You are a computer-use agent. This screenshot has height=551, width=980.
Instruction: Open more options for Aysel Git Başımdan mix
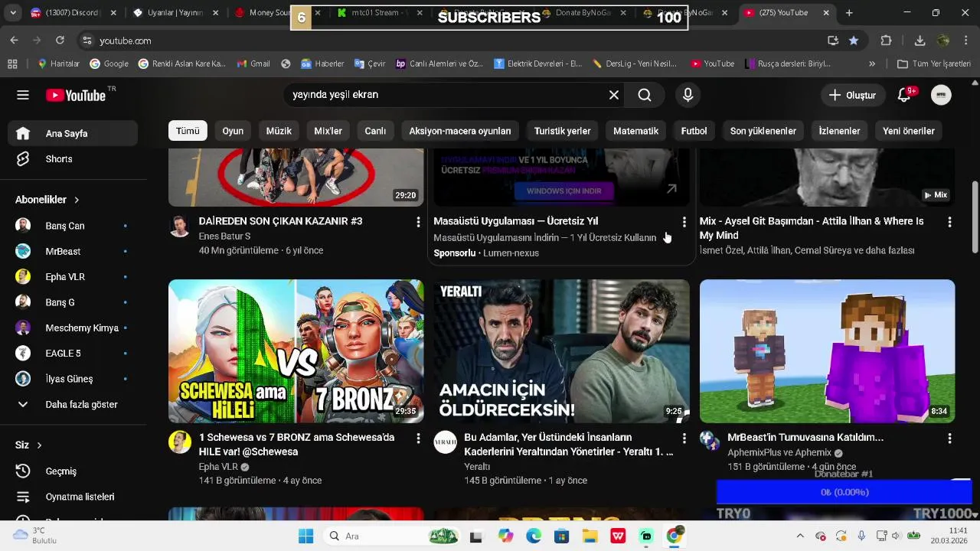949,222
